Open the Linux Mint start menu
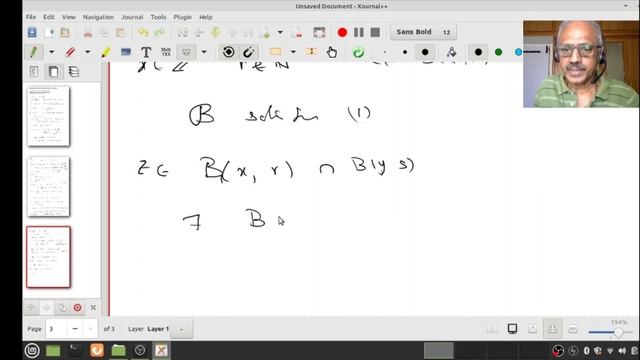The width and height of the screenshot is (640, 360). [32, 351]
